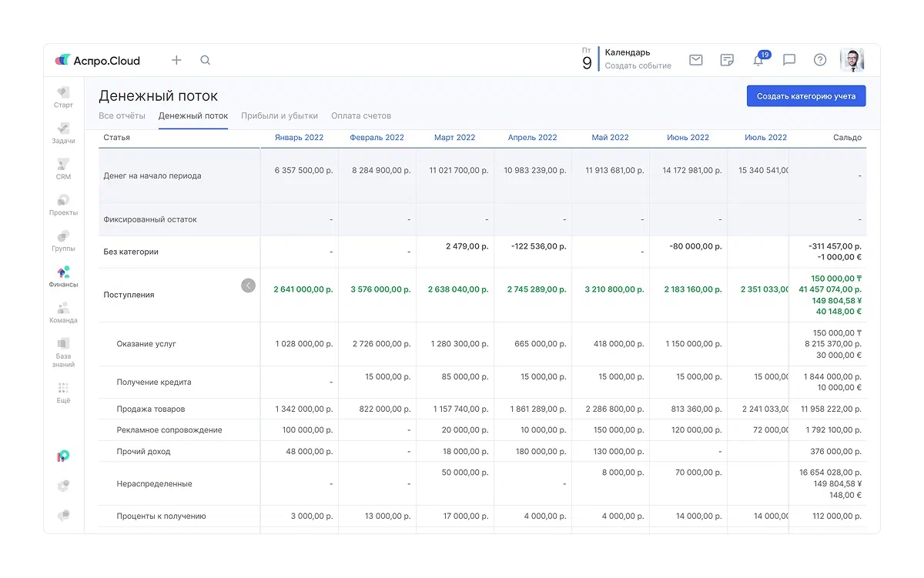Click Создать категорию учета button
This screenshot has width=924, height=578.
pos(806,96)
